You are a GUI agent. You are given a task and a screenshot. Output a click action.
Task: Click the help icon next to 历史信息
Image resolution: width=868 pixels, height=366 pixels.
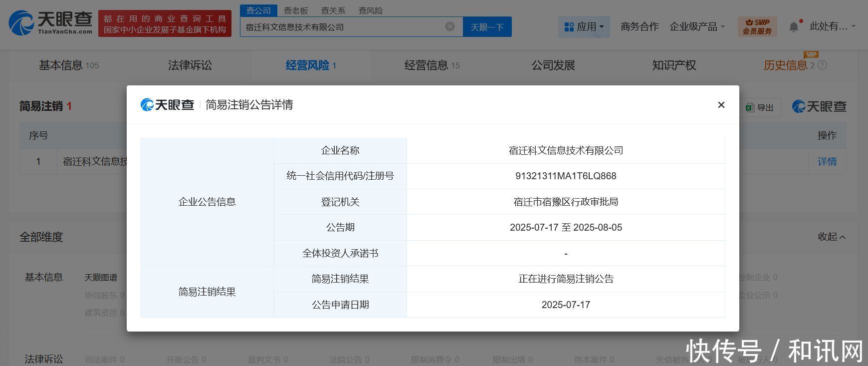(x=823, y=65)
